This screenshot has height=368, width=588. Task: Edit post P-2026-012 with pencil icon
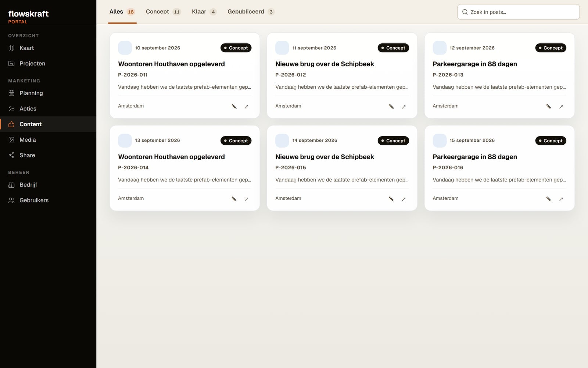coord(391,106)
